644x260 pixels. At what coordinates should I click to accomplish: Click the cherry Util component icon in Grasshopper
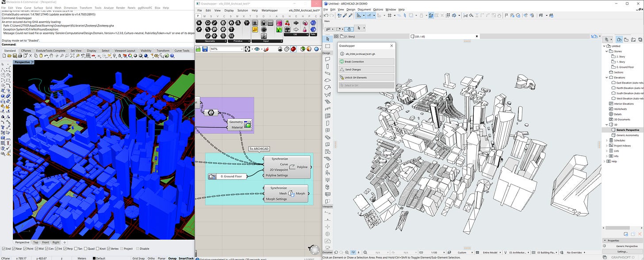click(287, 23)
